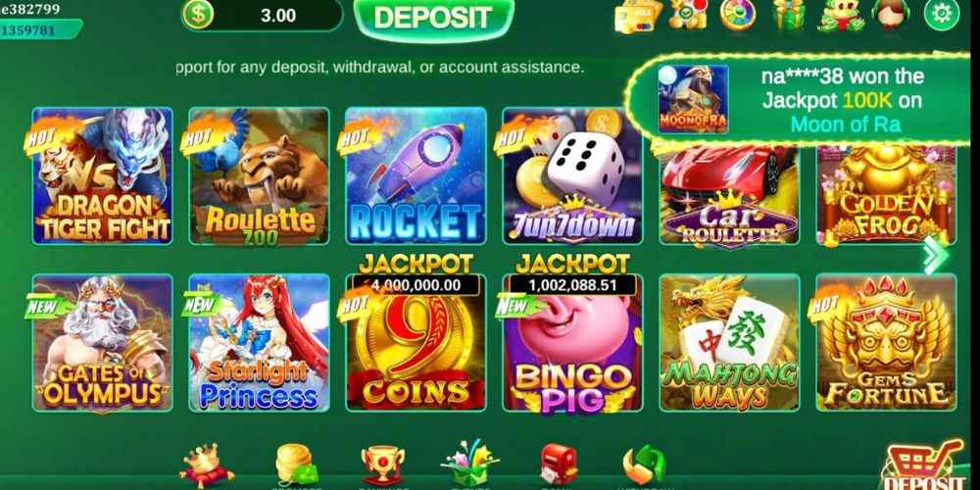Launch the Dragon Tiger Fight game
The width and height of the screenshot is (980, 490).
[x=103, y=175]
